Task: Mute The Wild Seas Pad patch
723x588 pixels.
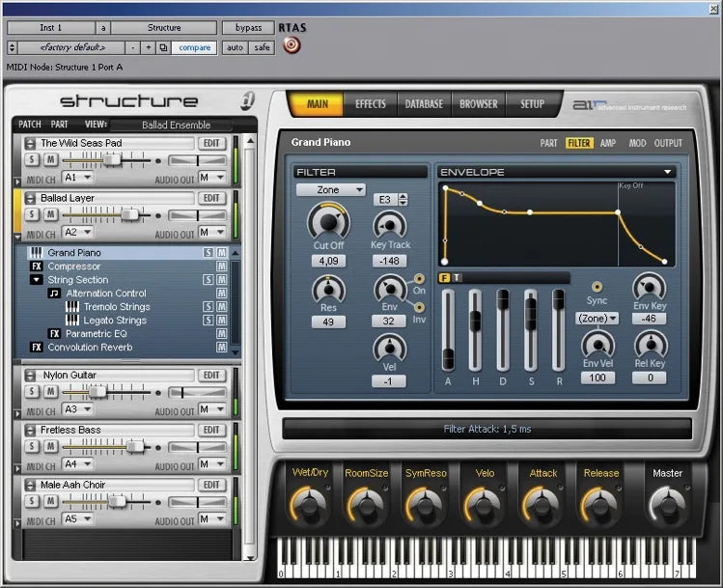Action: click(50, 160)
